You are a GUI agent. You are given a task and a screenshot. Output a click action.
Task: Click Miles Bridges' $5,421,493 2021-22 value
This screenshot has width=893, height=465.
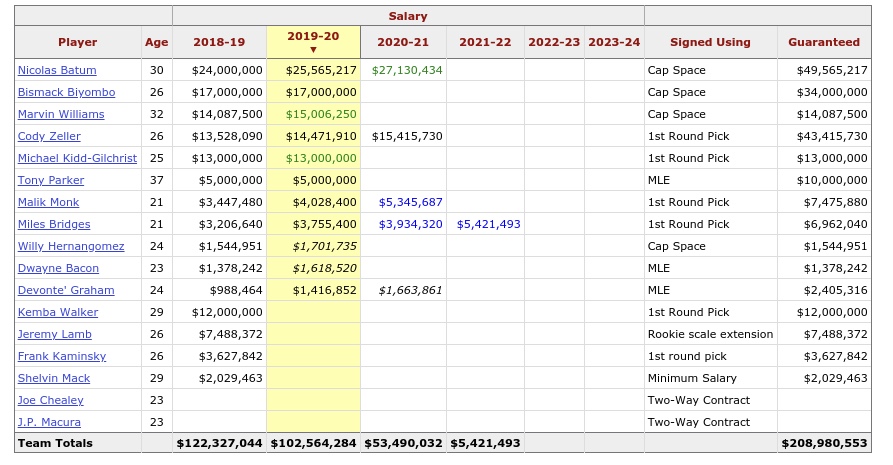[x=489, y=225]
